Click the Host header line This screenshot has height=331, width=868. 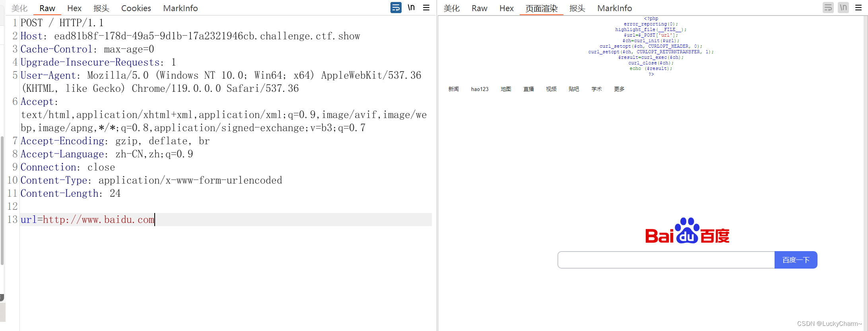point(190,36)
